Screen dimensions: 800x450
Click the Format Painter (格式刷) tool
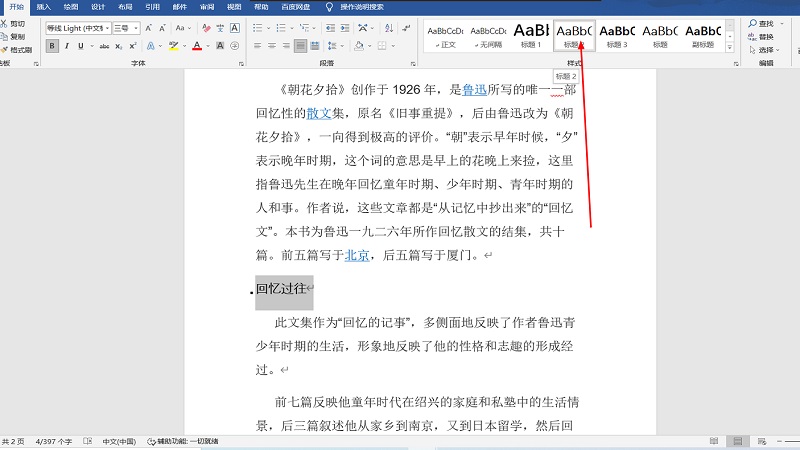point(16,49)
